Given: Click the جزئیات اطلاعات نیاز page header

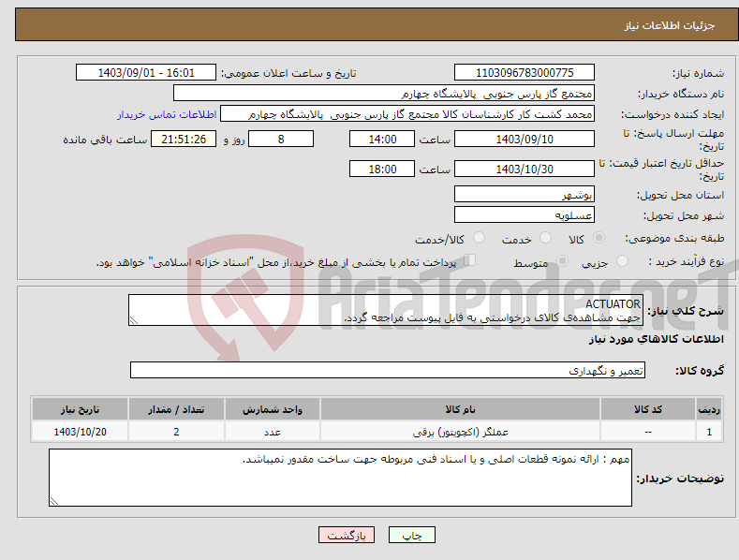Looking at the screenshot, I should [670, 25].
